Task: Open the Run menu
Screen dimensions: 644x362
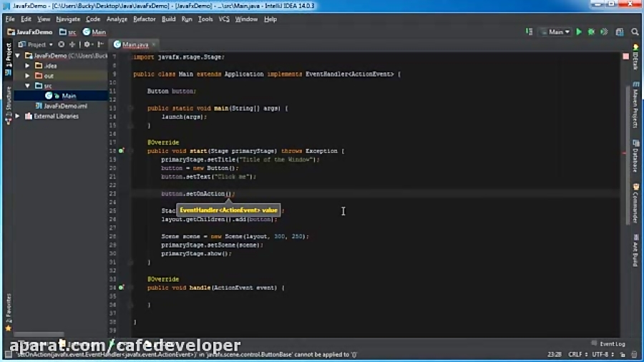Action: [x=187, y=19]
